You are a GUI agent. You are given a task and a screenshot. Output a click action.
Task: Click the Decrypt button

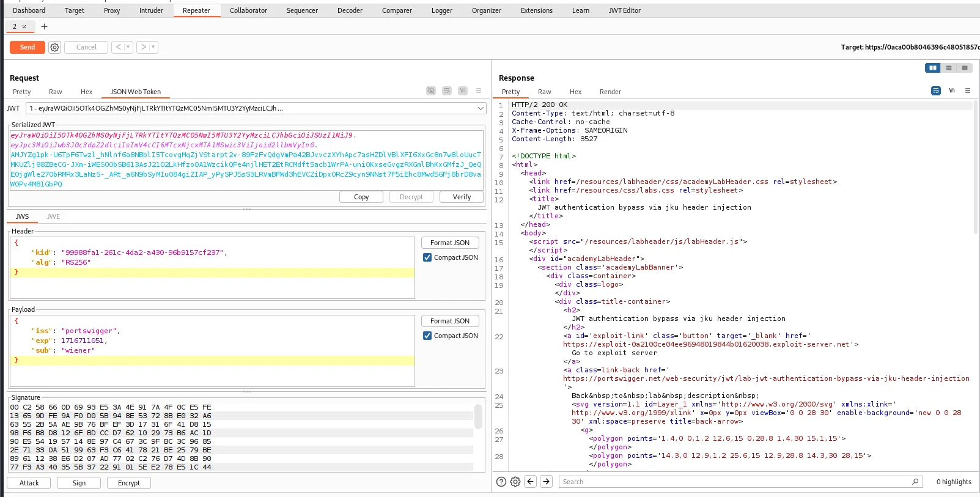click(411, 197)
